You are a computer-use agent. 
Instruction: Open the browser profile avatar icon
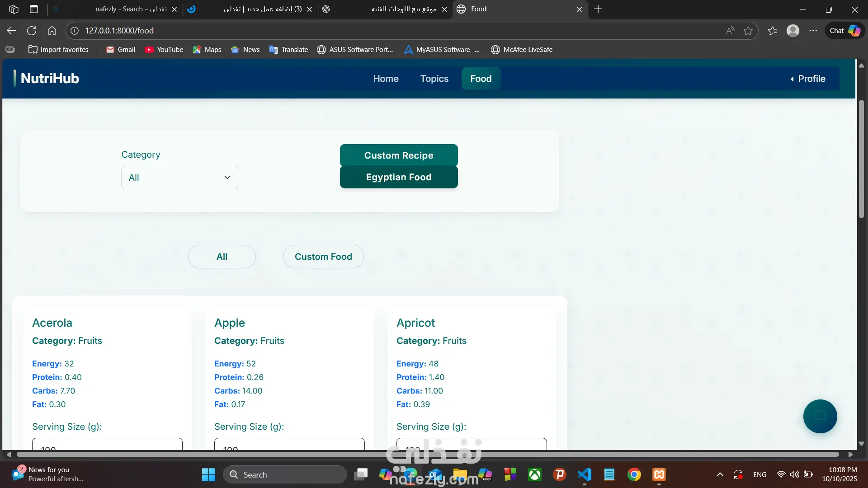pos(793,31)
